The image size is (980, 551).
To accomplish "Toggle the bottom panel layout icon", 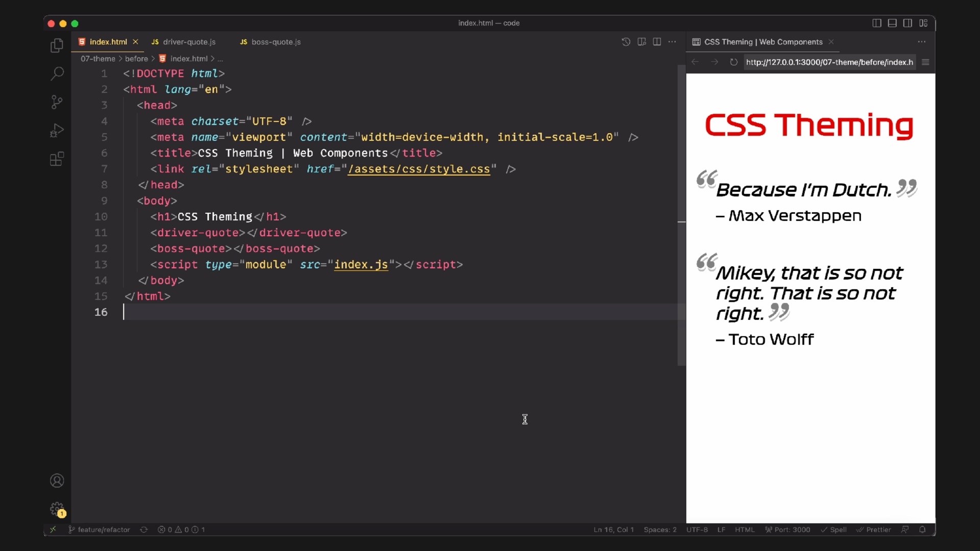I will tap(892, 23).
